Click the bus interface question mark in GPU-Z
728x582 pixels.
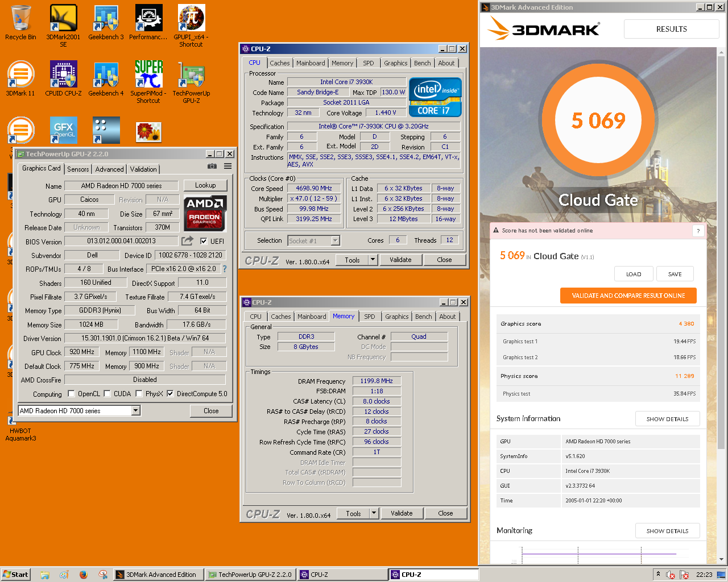pyautogui.click(x=224, y=269)
